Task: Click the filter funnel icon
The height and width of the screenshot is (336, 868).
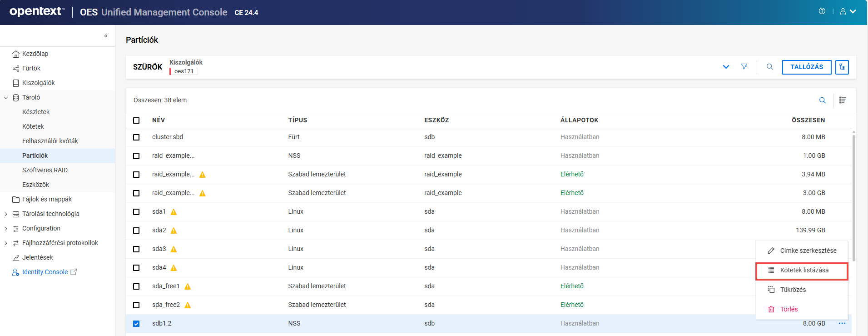Action: pos(744,67)
